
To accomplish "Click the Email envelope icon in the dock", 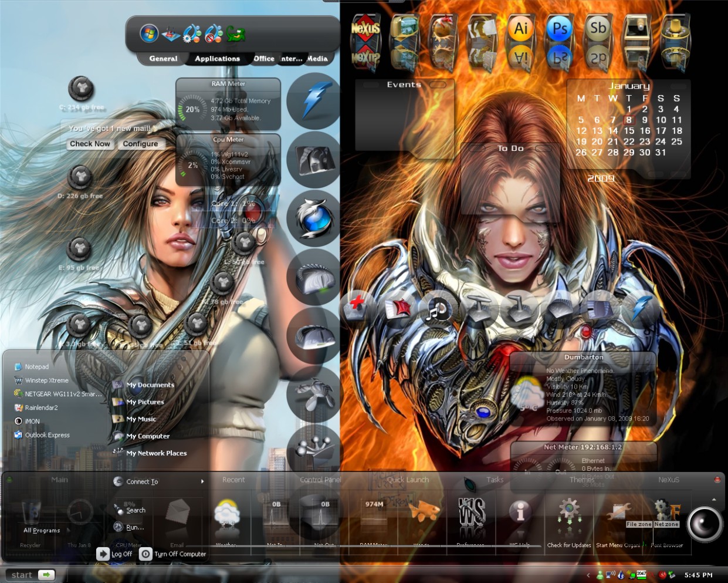I will [177, 512].
